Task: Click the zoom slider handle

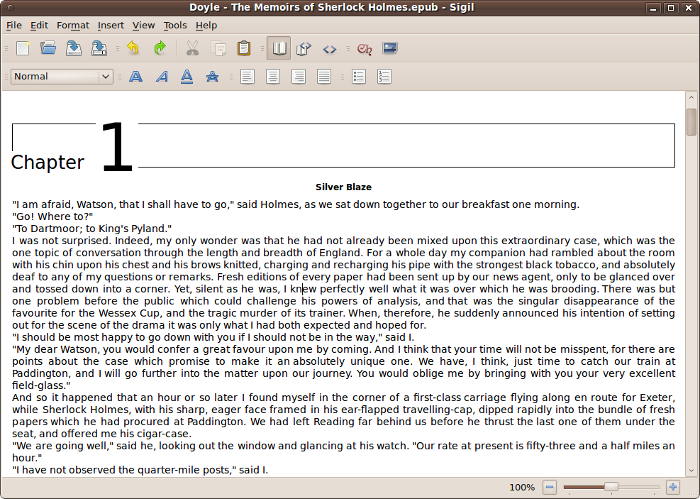Action: 611,487
